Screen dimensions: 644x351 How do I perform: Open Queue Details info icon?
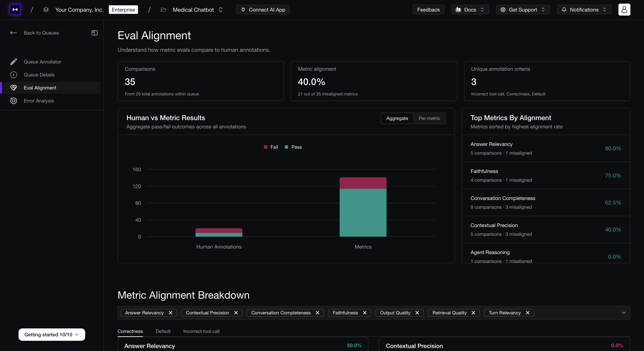(x=13, y=75)
